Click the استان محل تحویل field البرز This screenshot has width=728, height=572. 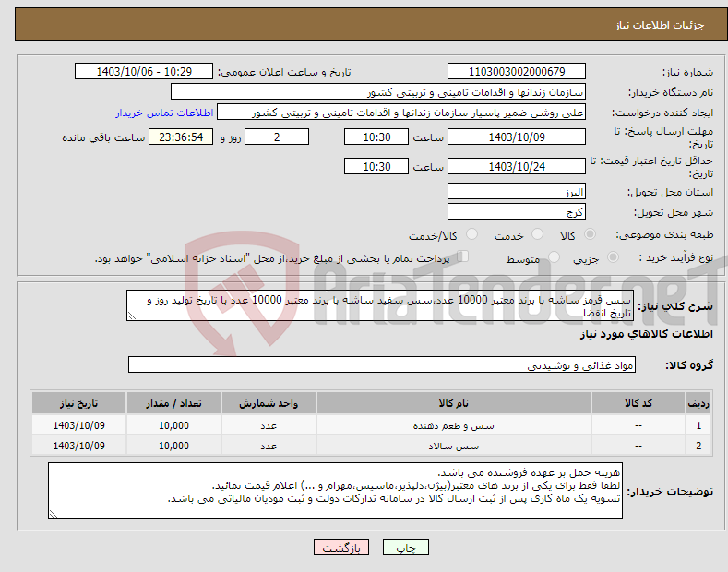[x=517, y=191]
